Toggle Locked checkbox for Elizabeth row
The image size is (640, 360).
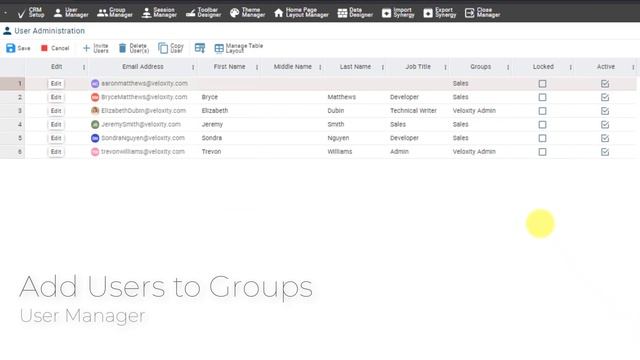[x=542, y=111]
